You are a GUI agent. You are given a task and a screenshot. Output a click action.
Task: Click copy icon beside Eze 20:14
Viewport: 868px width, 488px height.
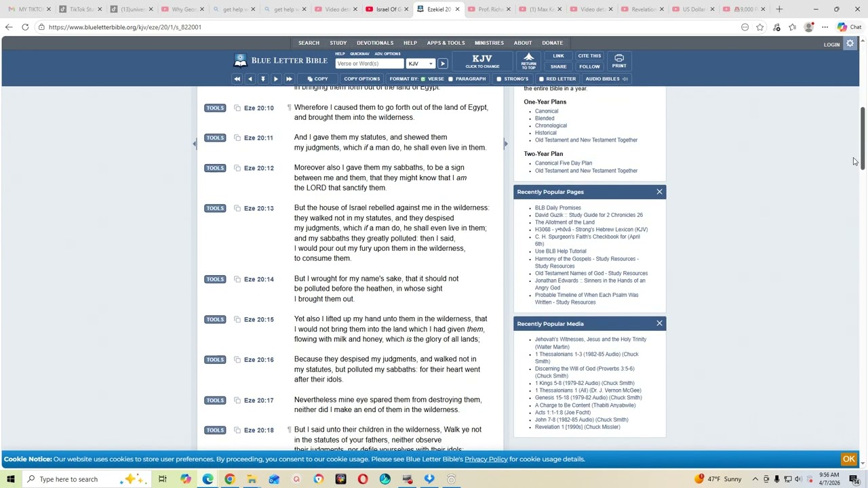[237, 279]
